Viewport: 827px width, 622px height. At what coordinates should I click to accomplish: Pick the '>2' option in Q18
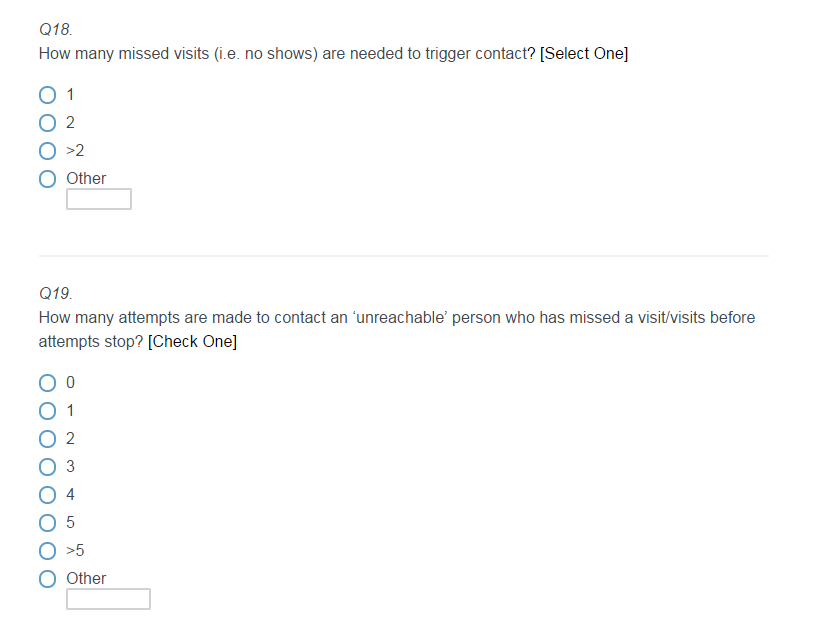[48, 151]
